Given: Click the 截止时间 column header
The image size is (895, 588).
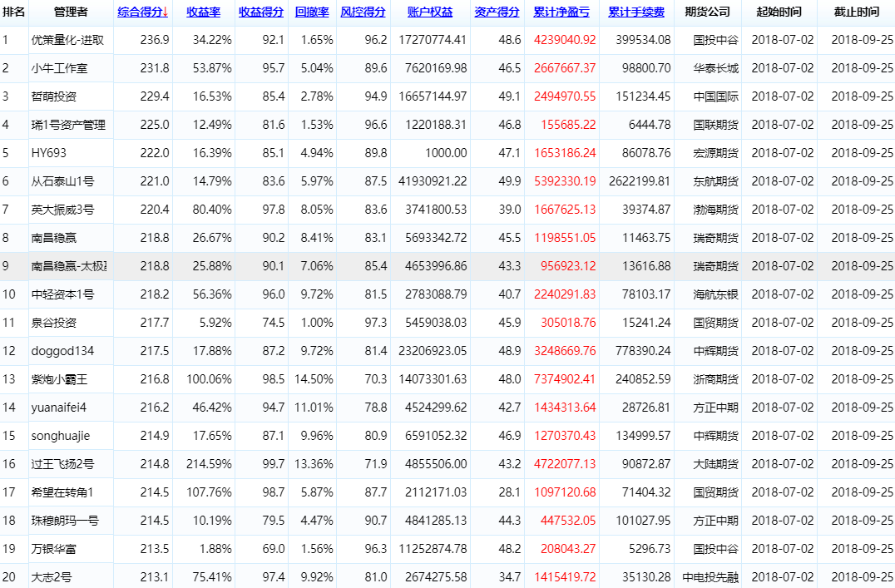Looking at the screenshot, I should tap(857, 12).
